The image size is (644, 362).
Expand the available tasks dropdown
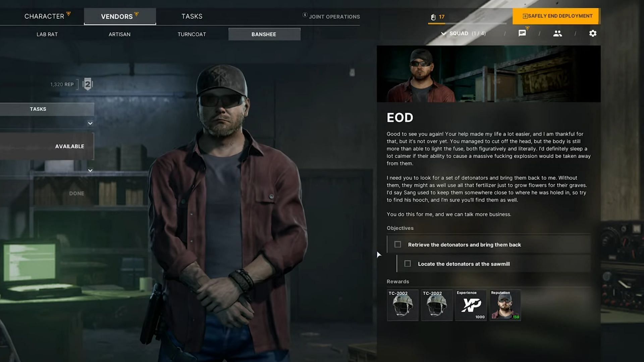point(90,170)
